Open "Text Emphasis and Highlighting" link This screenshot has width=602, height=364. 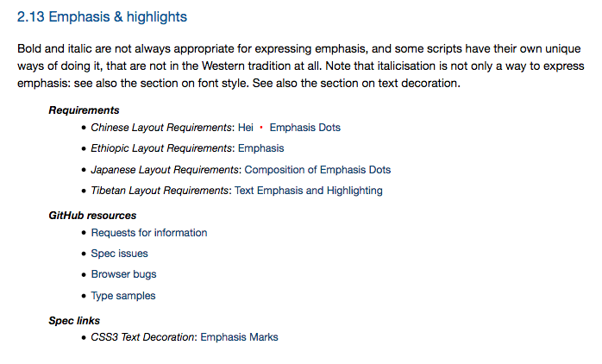coord(309,191)
